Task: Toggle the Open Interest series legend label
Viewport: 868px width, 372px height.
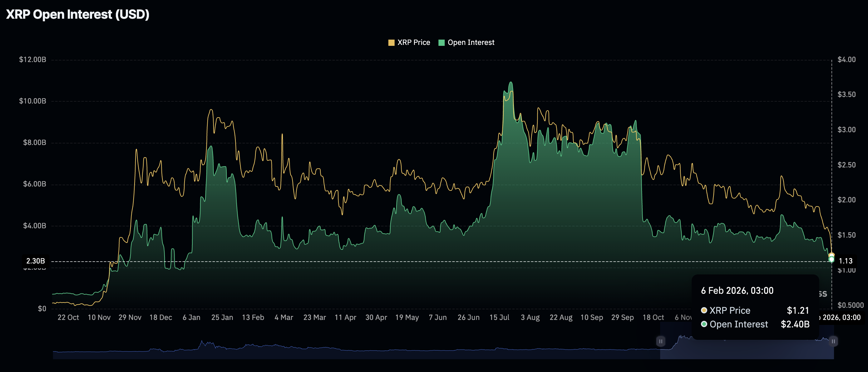Action: (471, 42)
